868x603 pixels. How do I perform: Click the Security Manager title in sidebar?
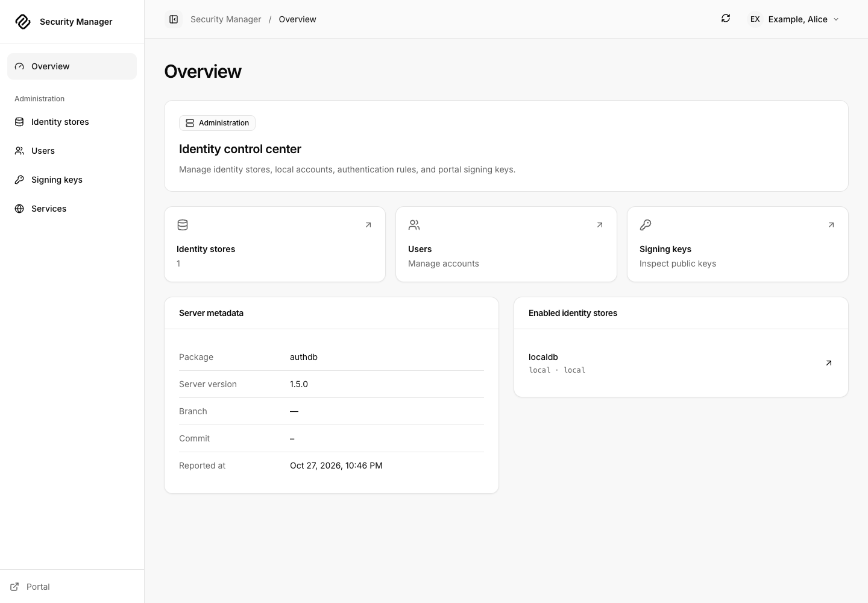pyautogui.click(x=76, y=22)
